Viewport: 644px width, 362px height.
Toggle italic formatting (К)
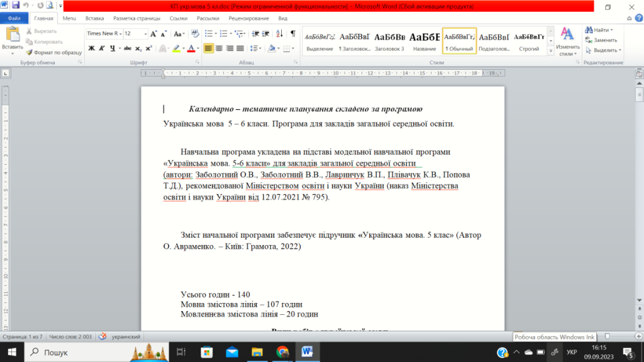[102, 48]
